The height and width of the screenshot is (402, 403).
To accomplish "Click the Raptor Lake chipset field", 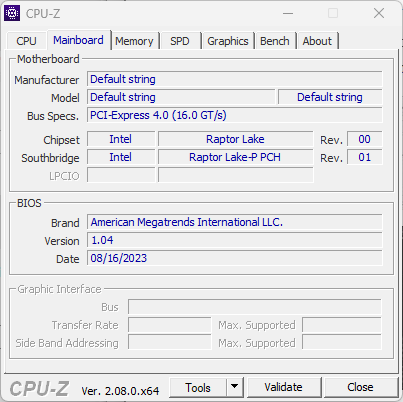I will 235,139.
